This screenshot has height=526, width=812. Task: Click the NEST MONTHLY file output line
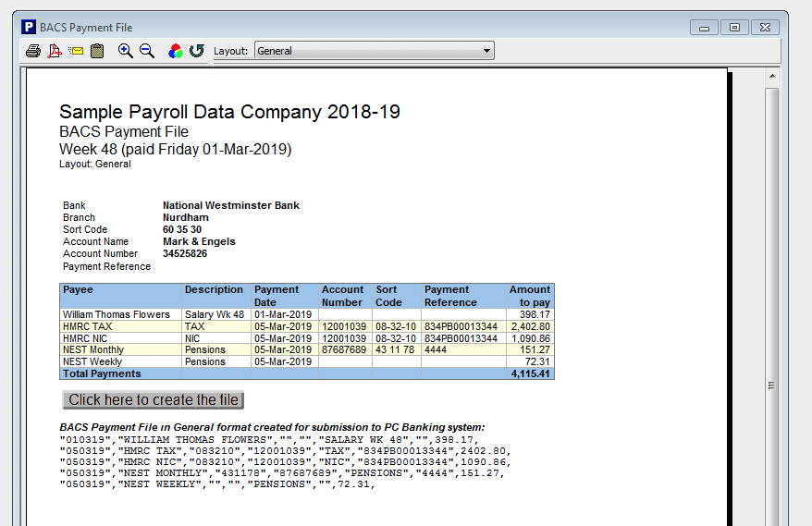282,473
